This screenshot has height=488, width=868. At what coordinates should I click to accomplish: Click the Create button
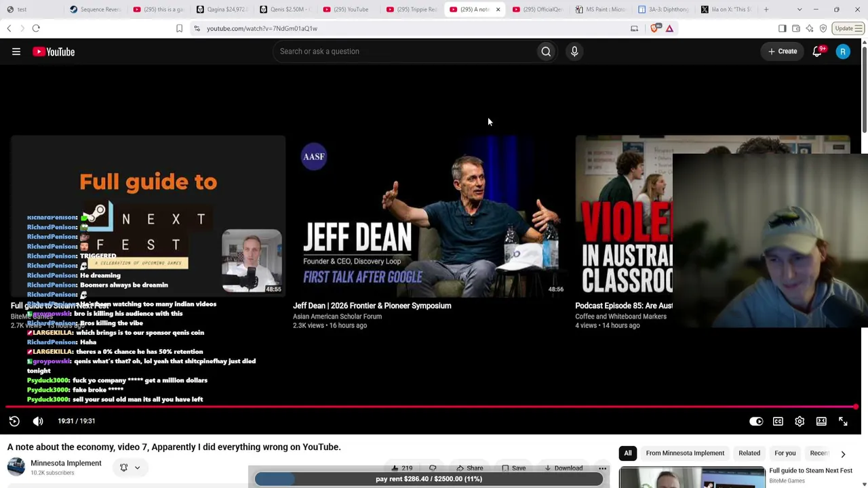[783, 52]
